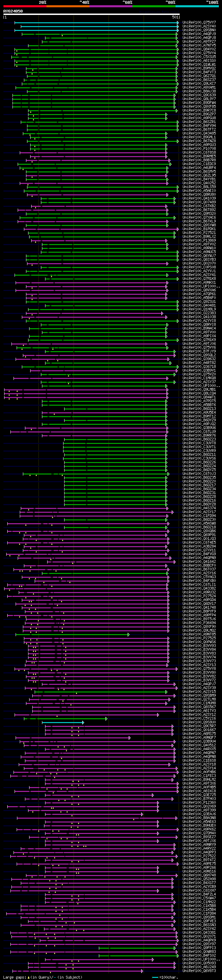The width and height of the screenshot is (222, 980).
Task: Select the UniRef100_A5BBT6 label
Action: click(x=199, y=405)
